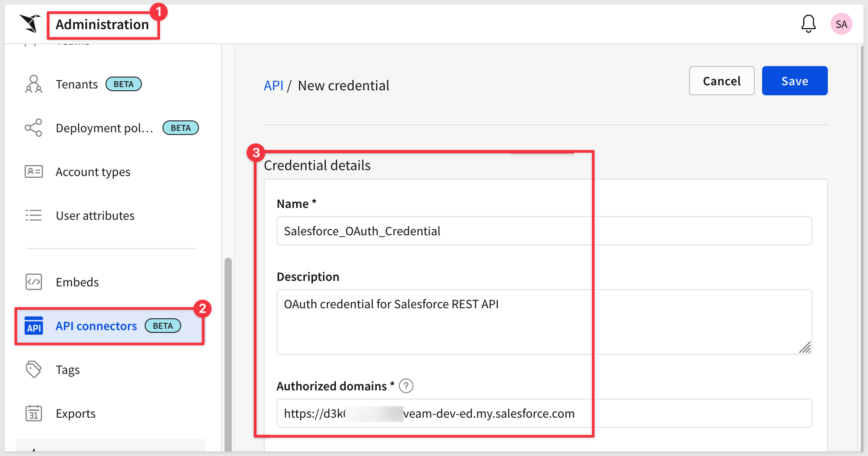The height and width of the screenshot is (456, 868).
Task: Click the Embeds code icon
Action: point(33,282)
